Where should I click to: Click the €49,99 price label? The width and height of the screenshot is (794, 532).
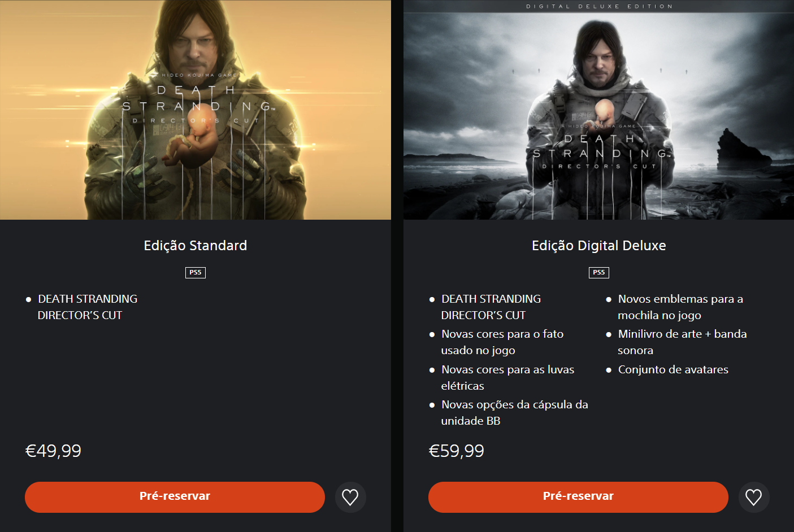coord(54,451)
